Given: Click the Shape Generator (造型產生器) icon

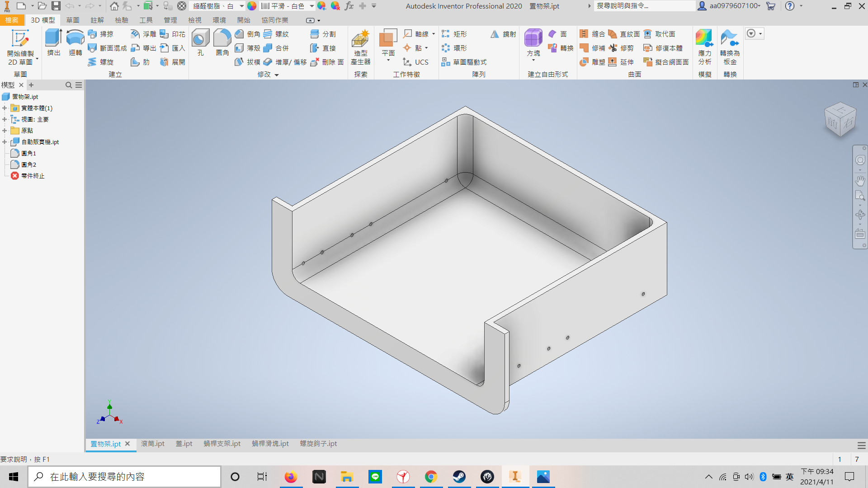Looking at the screenshot, I should point(360,47).
